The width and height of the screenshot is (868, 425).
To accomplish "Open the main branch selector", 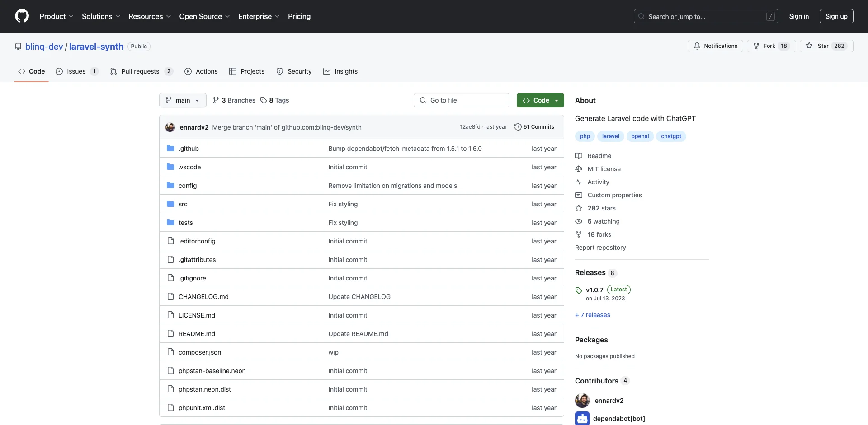I will click(x=183, y=100).
